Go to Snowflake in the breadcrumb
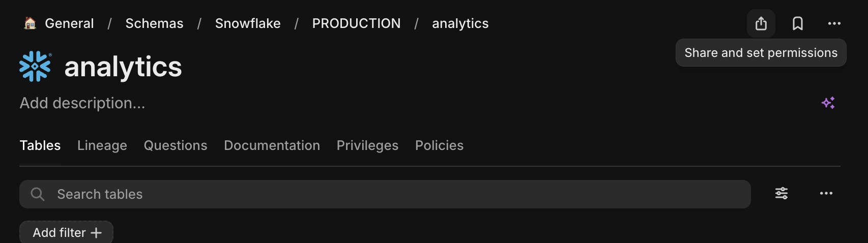The image size is (868, 243). coord(248,23)
